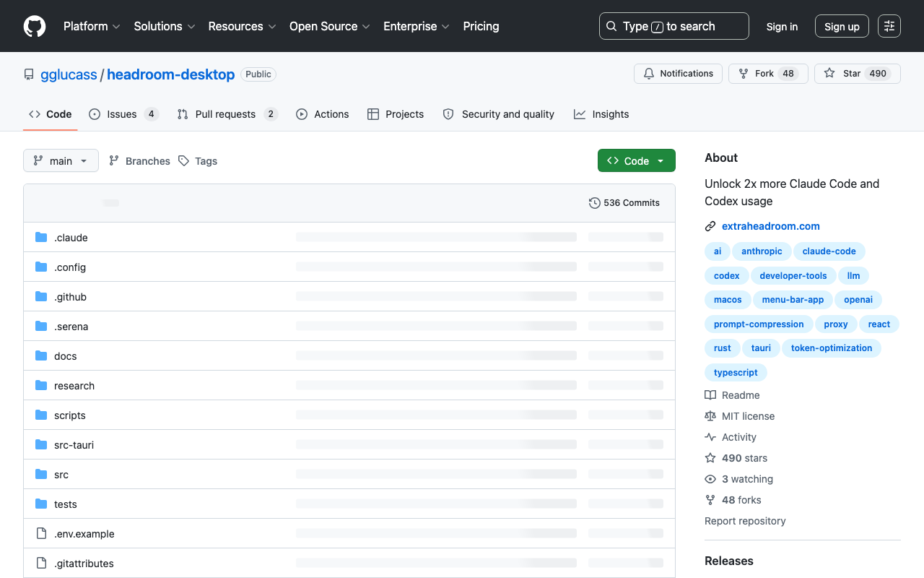Viewport: 924px width, 578px height.
Task: Select the claude-code topic tag
Action: click(829, 251)
